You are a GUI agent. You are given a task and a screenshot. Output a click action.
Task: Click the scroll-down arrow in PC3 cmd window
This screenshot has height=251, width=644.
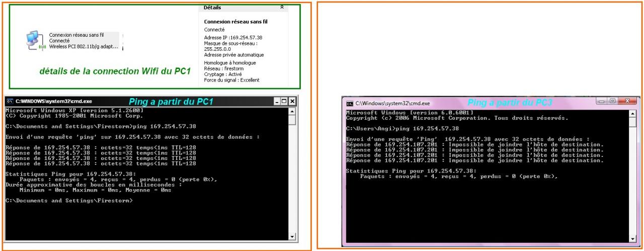pos(632,238)
